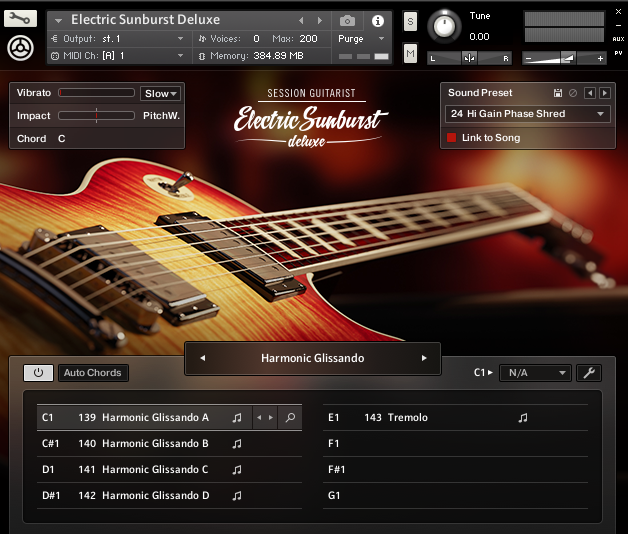
Task: Expand the 24 Hi Gain Phase Shred preset dropdown
Action: click(527, 114)
